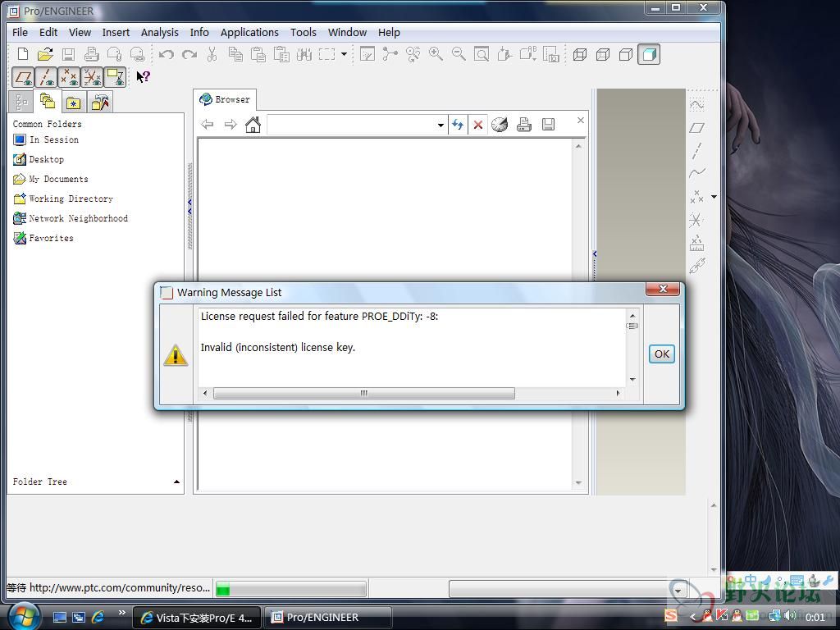Open the Connections navigator tab
The width and height of the screenshot is (840, 630).
[99, 103]
